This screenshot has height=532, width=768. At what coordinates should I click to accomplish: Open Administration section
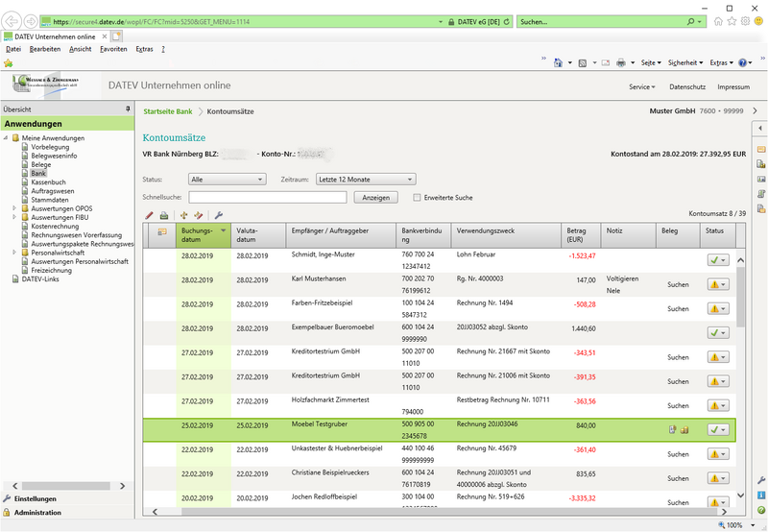[x=37, y=513]
